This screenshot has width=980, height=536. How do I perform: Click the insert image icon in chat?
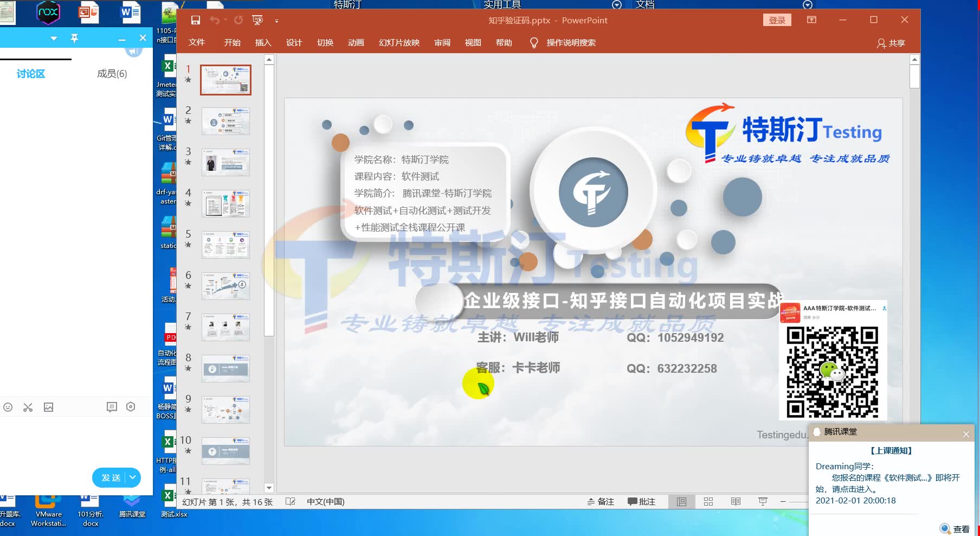[x=49, y=407]
